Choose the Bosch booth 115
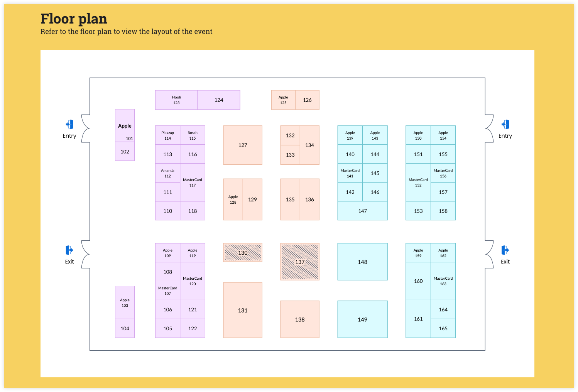 pos(193,135)
